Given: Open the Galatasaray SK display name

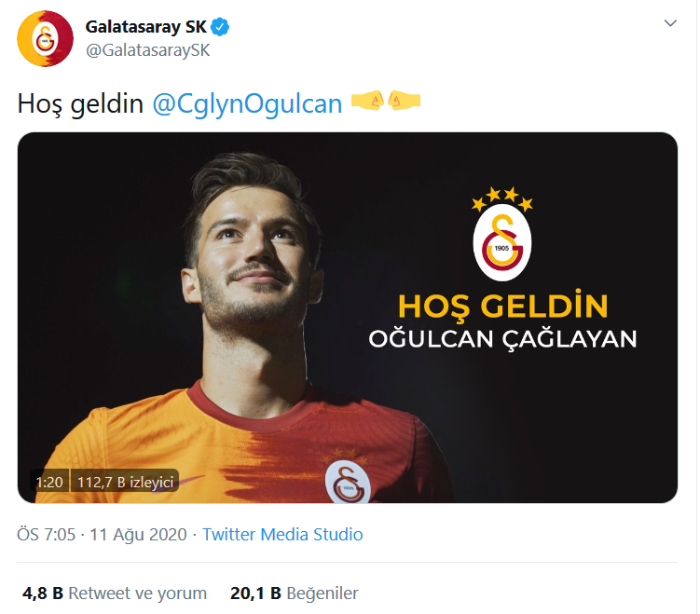Looking at the screenshot, I should tap(146, 27).
